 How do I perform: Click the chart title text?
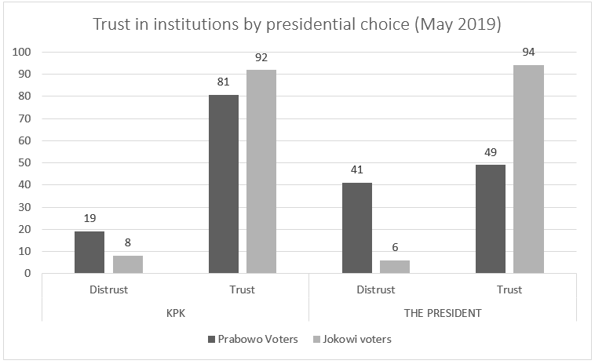pos(297,24)
